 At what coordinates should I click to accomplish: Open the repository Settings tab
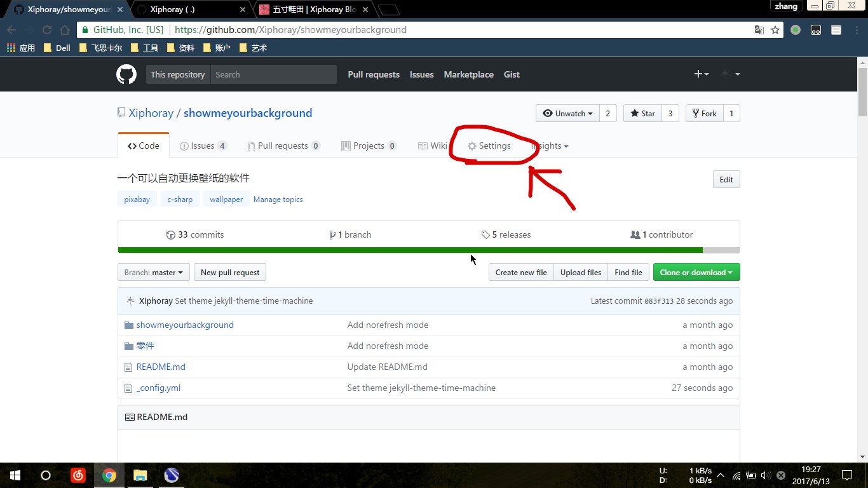489,146
